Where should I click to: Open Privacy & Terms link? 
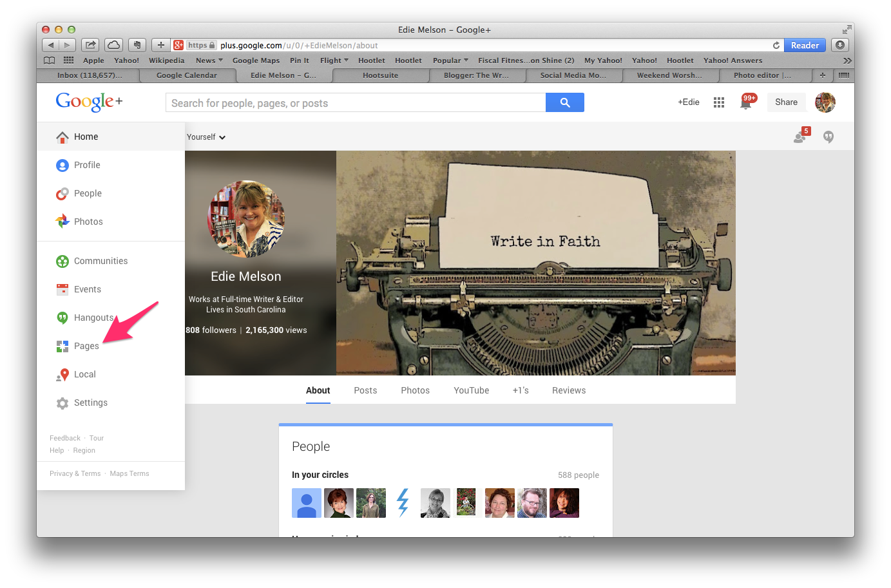tap(75, 473)
